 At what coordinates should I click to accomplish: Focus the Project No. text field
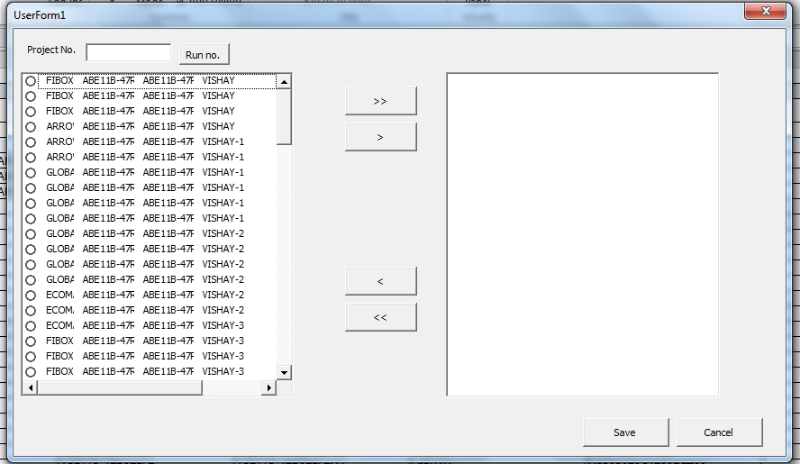[x=128, y=53]
